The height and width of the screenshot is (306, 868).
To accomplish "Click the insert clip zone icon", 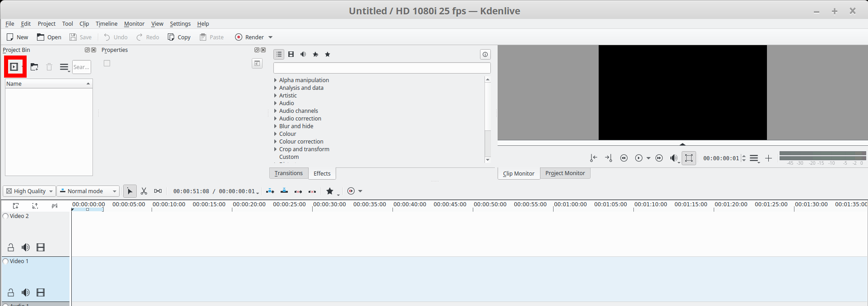I will (x=270, y=191).
